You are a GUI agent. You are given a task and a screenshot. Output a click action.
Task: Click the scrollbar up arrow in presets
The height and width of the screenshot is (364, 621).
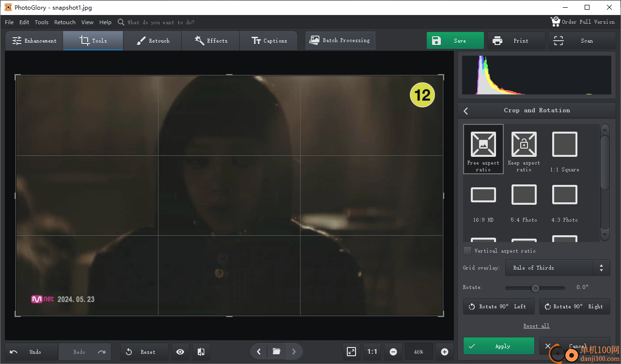point(605,130)
